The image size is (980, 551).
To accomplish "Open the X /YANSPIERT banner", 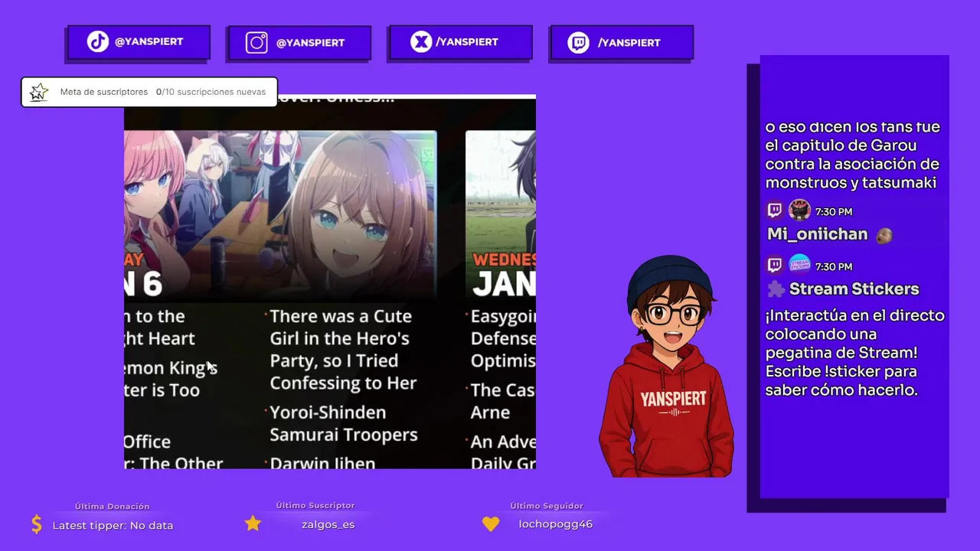I will coord(461,42).
